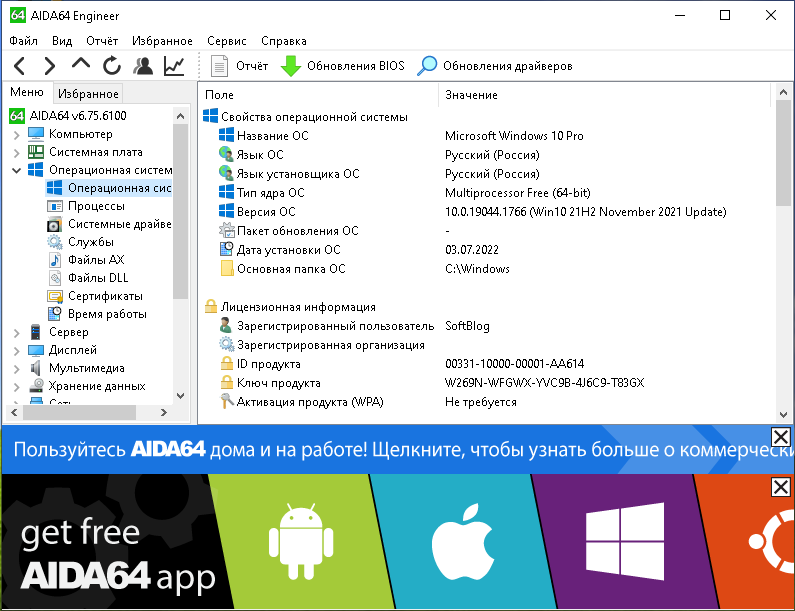Image resolution: width=795 pixels, height=611 pixels.
Task: Click the Refresh toolbar icon
Action: pyautogui.click(x=112, y=66)
